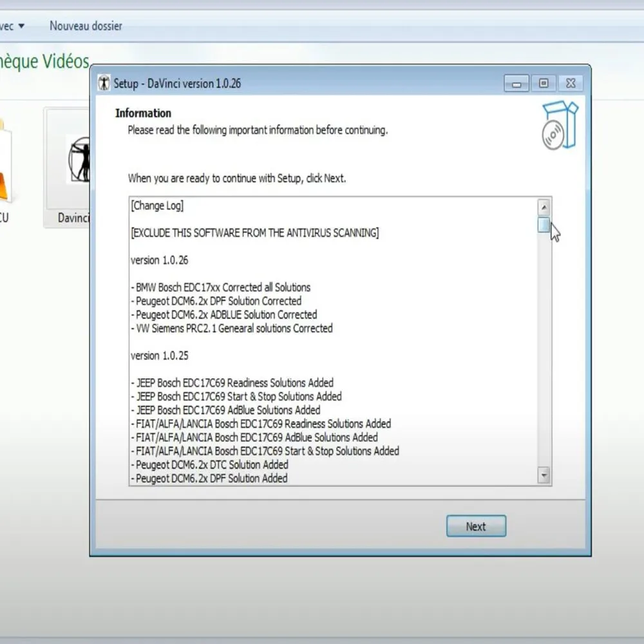The height and width of the screenshot is (644, 644).
Task: Click Peugeot DCM6.2x ADBLUE Solution Corrected line
Action: click(x=224, y=315)
